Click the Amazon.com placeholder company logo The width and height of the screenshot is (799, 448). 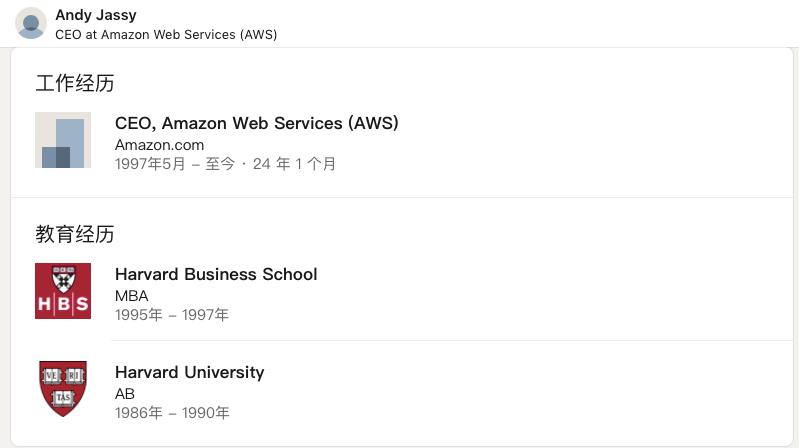pyautogui.click(x=63, y=140)
